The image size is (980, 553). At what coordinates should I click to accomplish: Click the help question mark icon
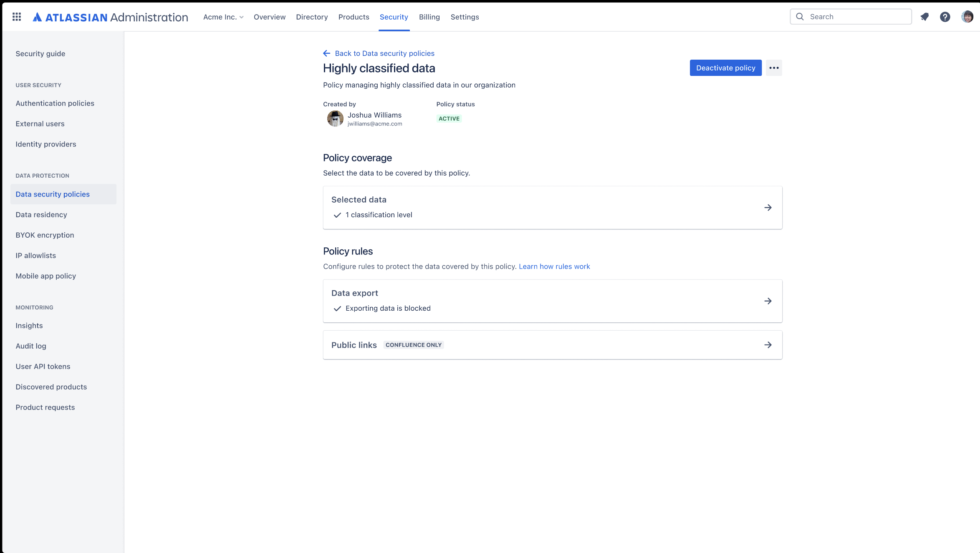click(x=945, y=17)
